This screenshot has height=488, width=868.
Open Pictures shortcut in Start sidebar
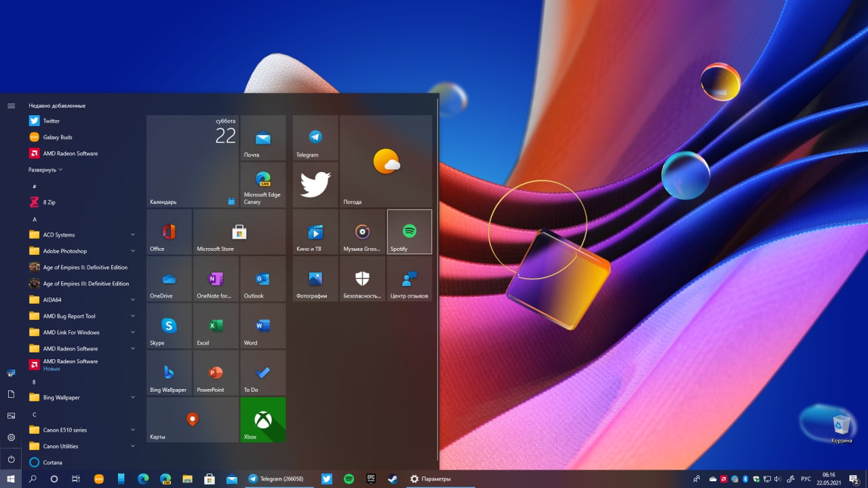(x=11, y=415)
